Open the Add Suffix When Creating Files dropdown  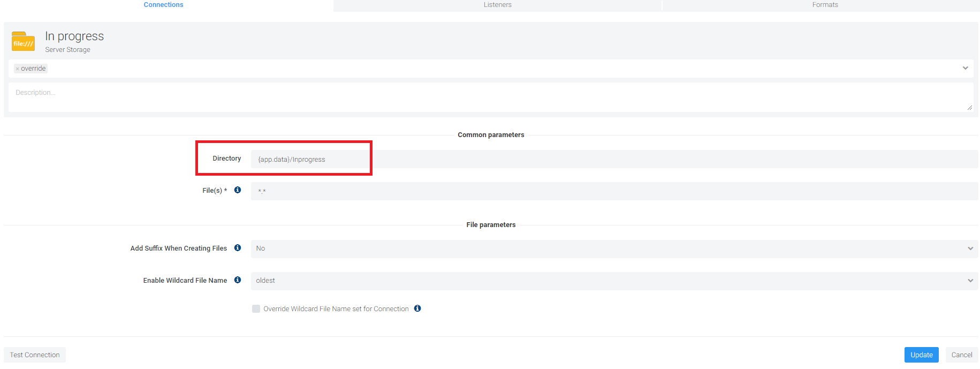click(x=613, y=248)
